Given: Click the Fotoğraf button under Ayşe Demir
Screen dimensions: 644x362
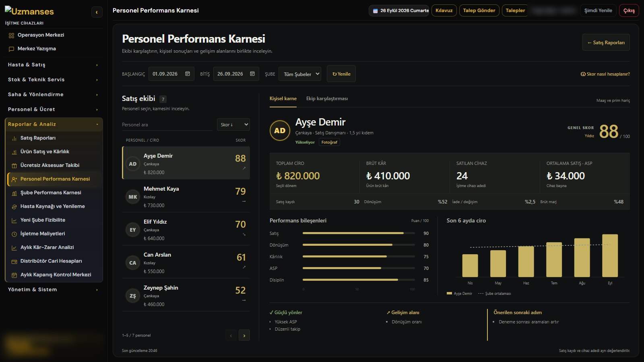Looking at the screenshot, I should 329,142.
